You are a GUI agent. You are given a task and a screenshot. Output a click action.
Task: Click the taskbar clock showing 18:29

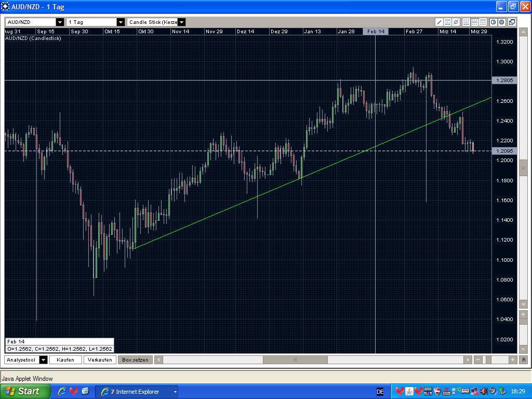coord(518,392)
